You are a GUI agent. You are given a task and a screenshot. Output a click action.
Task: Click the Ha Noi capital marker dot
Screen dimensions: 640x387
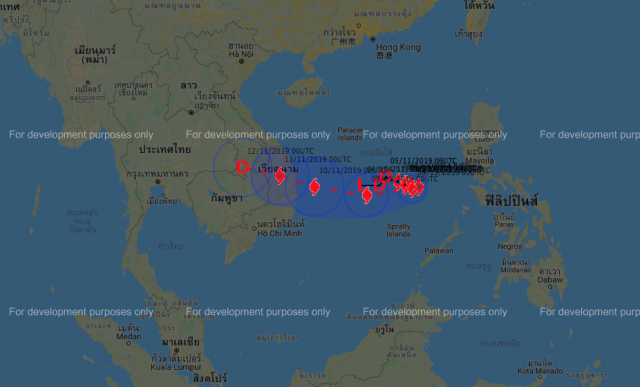(242, 61)
